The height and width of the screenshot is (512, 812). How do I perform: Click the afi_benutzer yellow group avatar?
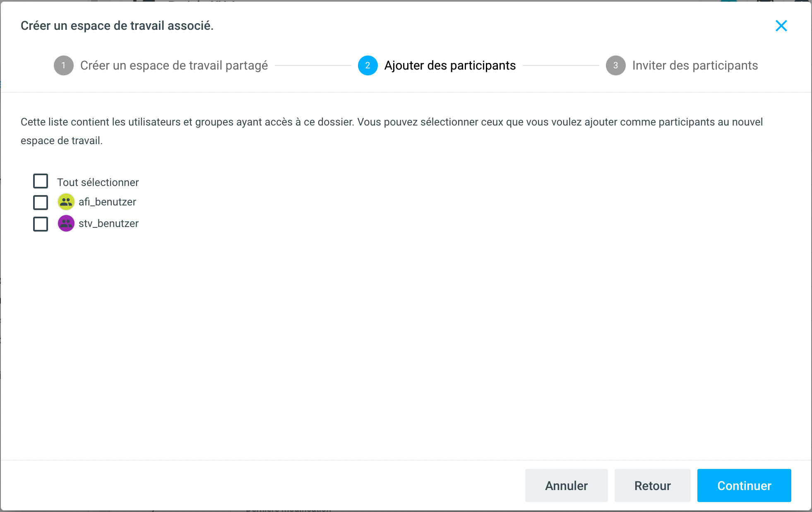pyautogui.click(x=66, y=202)
